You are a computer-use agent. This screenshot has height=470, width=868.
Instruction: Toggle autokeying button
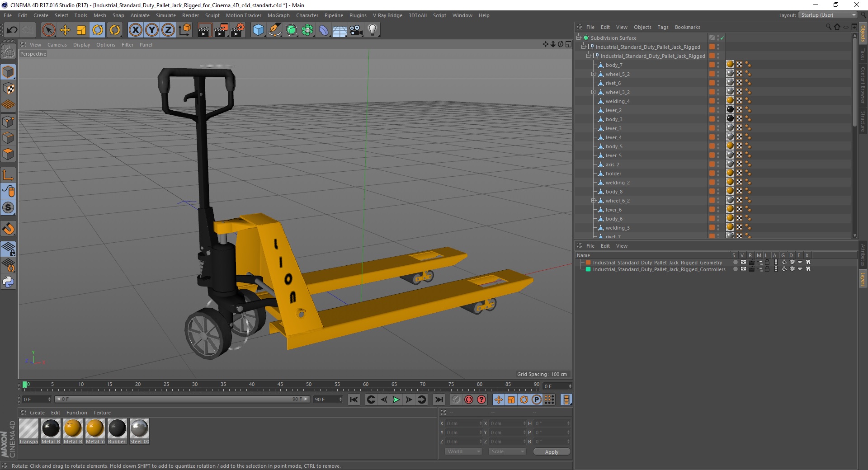tap(469, 399)
